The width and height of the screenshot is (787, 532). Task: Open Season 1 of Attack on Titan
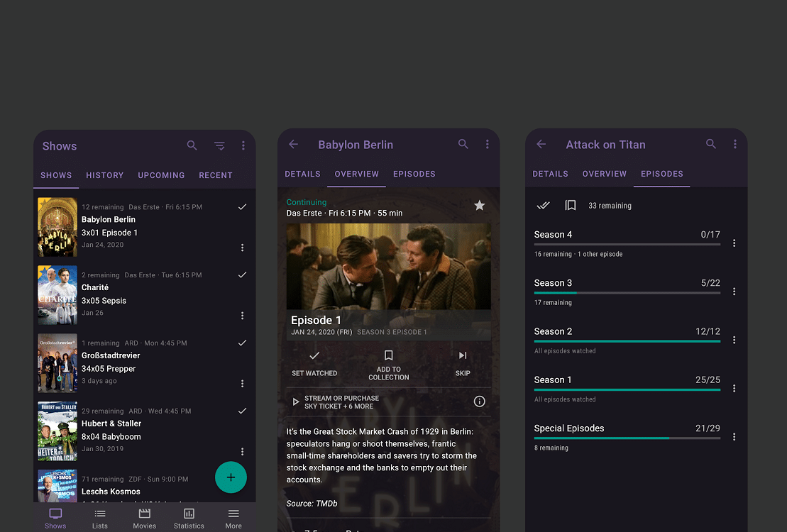[627, 389]
